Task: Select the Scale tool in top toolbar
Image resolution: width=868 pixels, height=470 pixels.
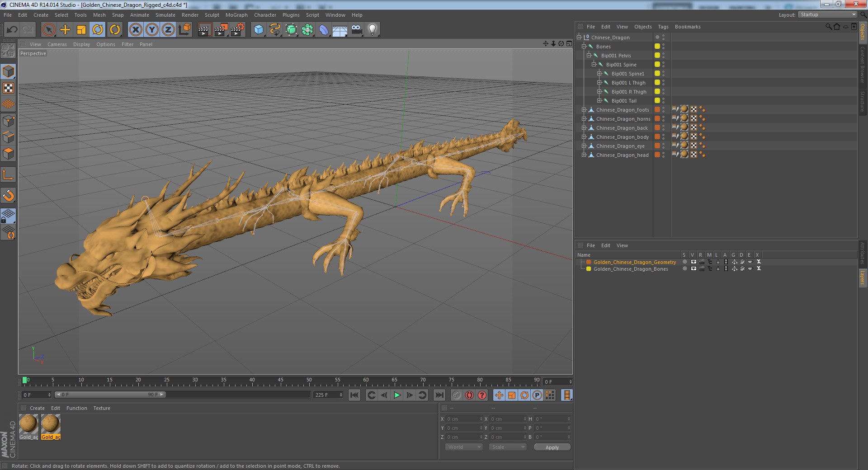Action: [x=81, y=30]
